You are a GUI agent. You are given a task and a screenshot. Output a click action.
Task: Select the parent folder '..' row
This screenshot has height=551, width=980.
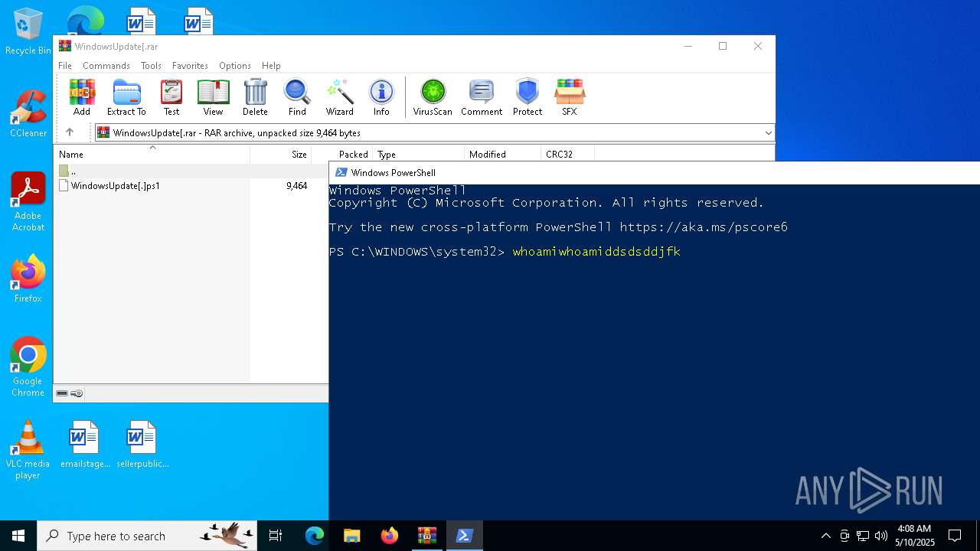pos(191,171)
